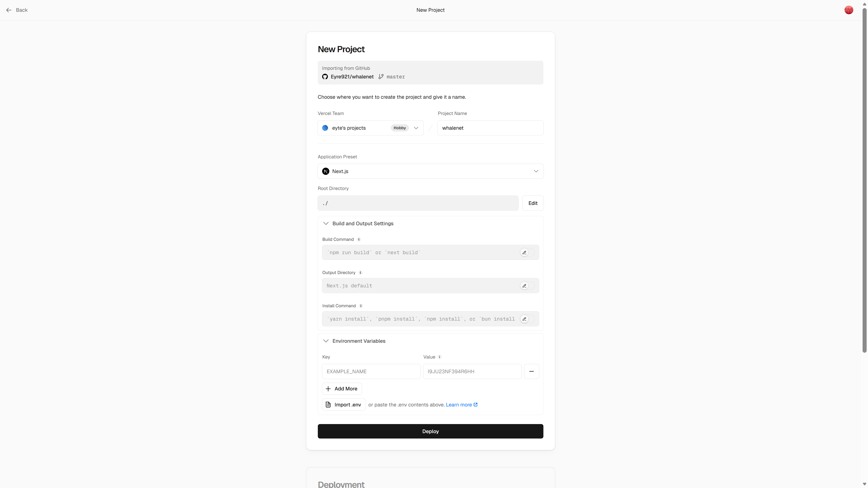Click the user avatar in top-right corner
The width and height of the screenshot is (868, 488).
(x=849, y=10)
